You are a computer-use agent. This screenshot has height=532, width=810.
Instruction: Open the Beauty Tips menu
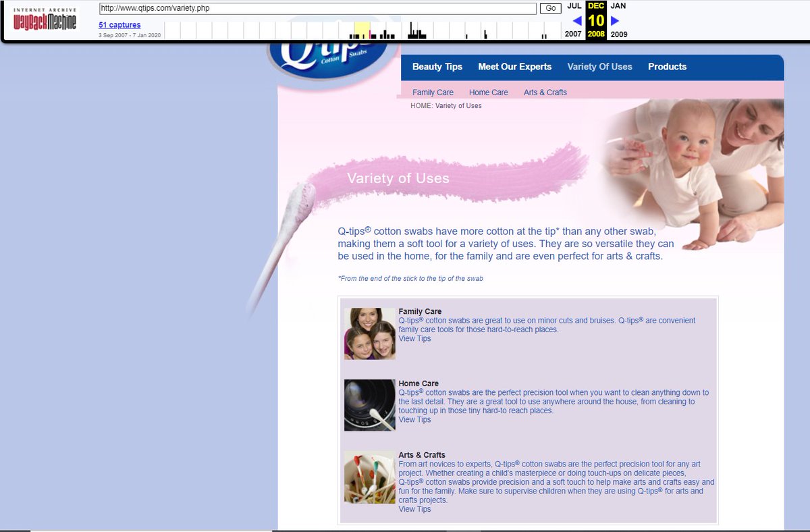(437, 67)
